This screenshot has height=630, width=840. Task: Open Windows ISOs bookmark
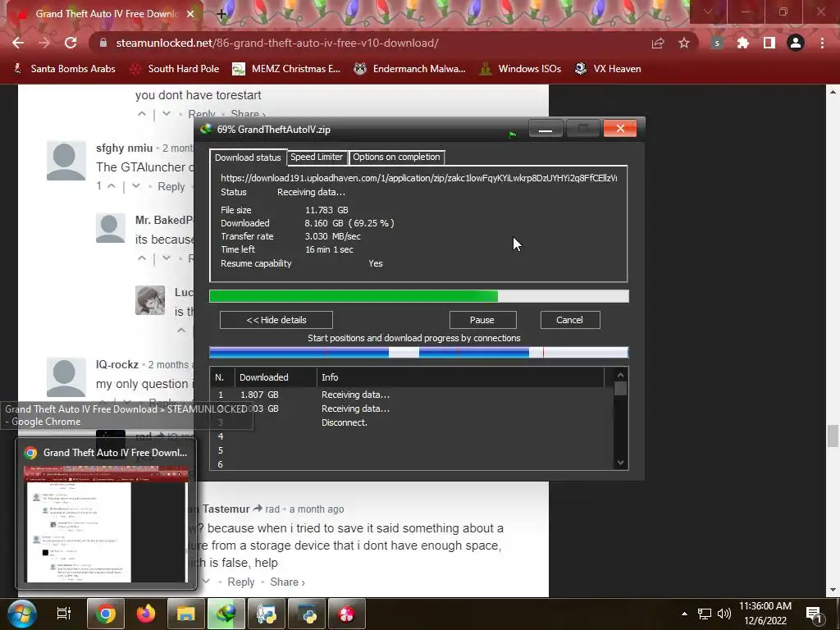[520, 69]
